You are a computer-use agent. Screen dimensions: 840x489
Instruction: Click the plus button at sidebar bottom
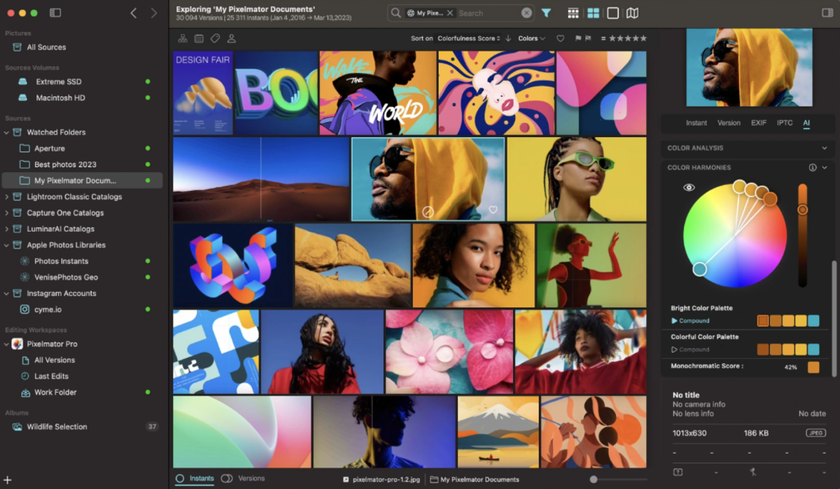coord(8,480)
